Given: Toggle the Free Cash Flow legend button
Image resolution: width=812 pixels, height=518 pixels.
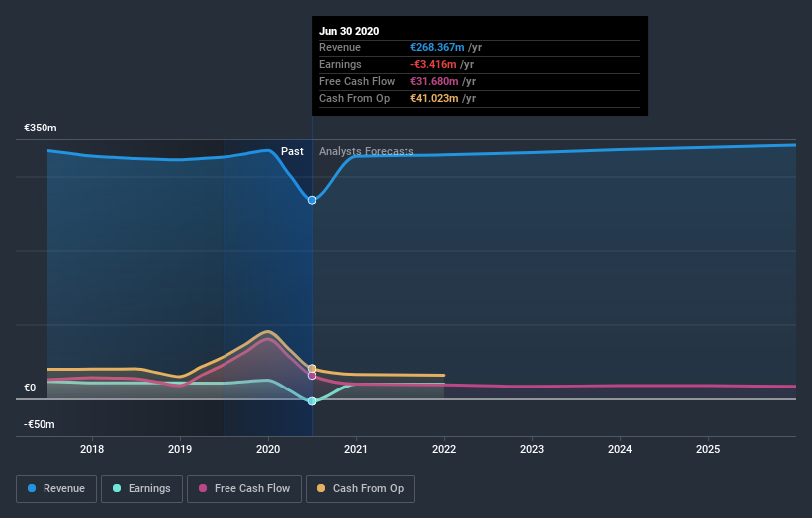Looking at the screenshot, I should (244, 489).
